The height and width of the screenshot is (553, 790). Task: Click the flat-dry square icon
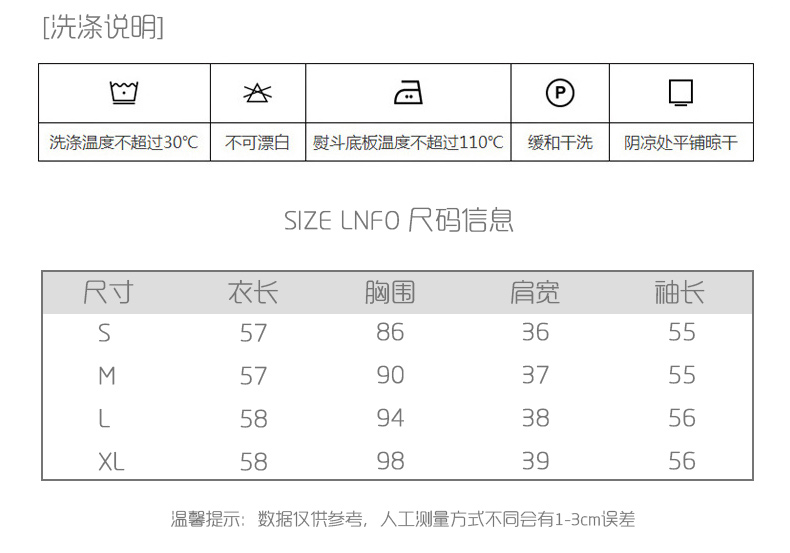click(681, 93)
